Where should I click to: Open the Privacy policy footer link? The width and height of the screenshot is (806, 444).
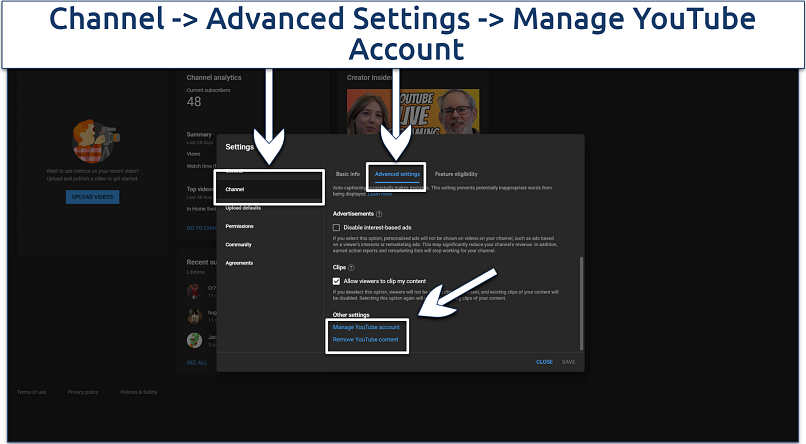tap(83, 392)
